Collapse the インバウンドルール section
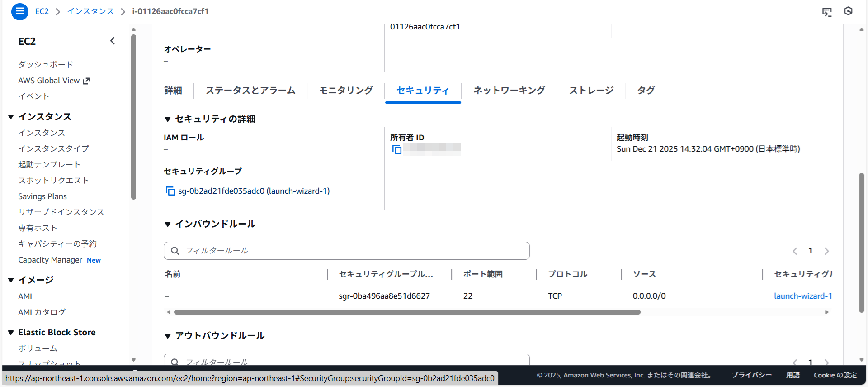Viewport: 868px width, 387px height. [x=168, y=225]
